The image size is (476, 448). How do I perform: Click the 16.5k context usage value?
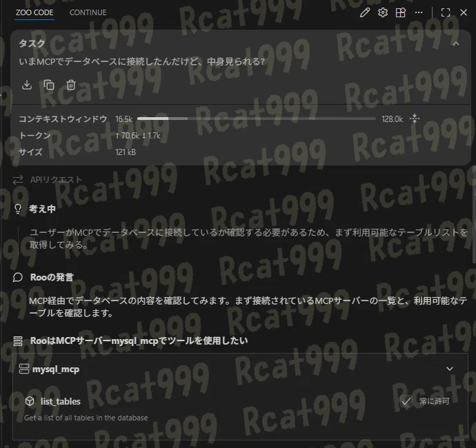(124, 119)
